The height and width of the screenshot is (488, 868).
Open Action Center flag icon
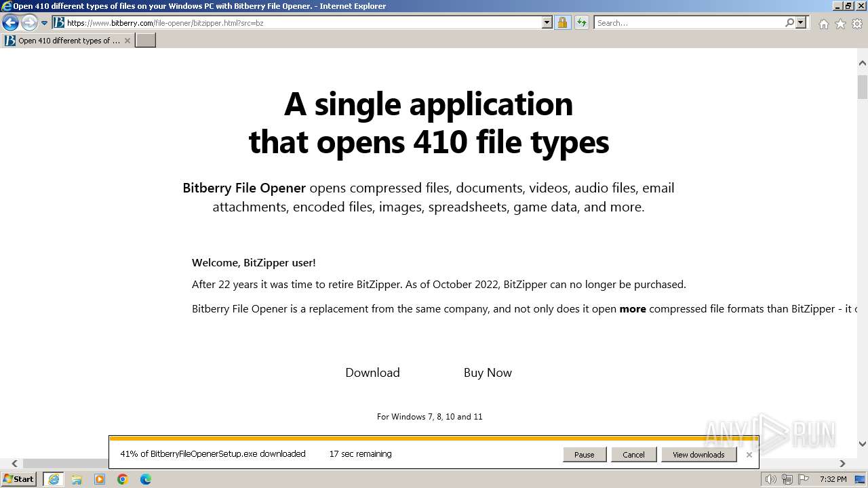[803, 479]
